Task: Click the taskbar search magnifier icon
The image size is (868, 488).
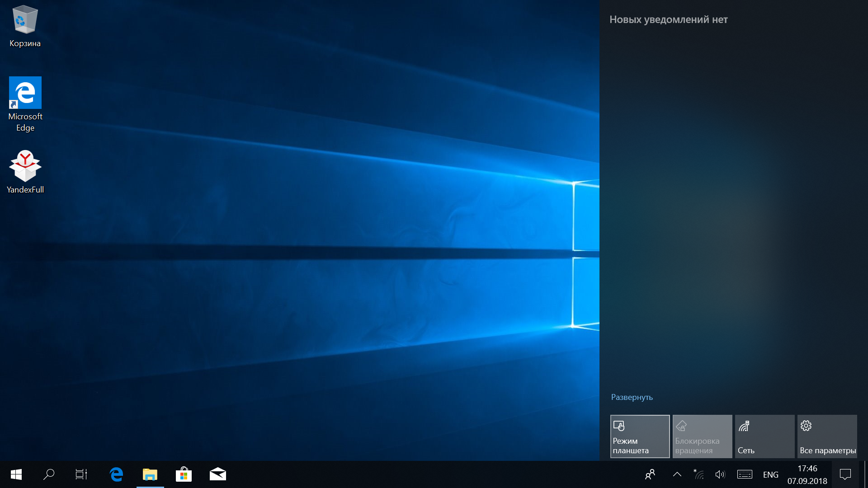Action: coord(49,474)
